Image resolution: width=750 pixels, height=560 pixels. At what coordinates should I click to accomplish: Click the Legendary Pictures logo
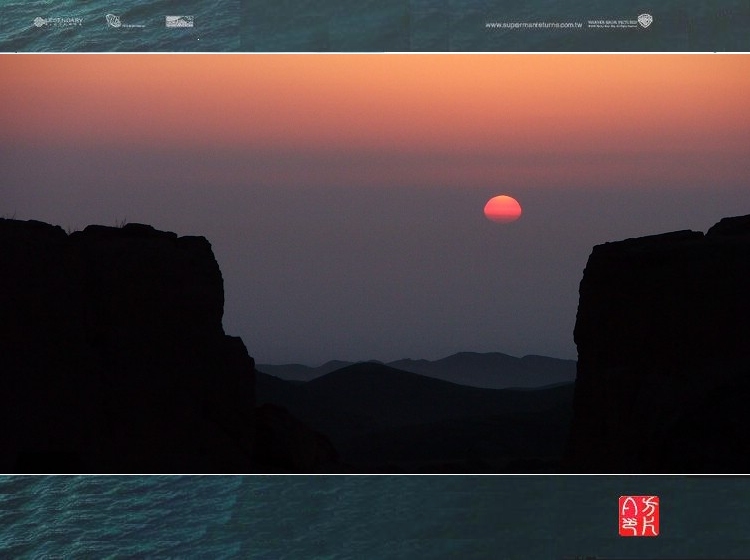pos(58,22)
